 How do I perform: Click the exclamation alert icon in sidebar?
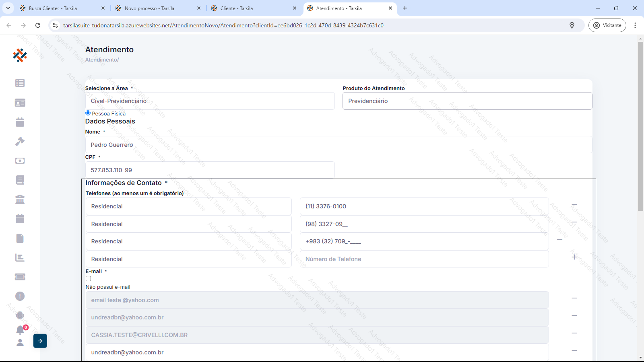[x=20, y=296]
